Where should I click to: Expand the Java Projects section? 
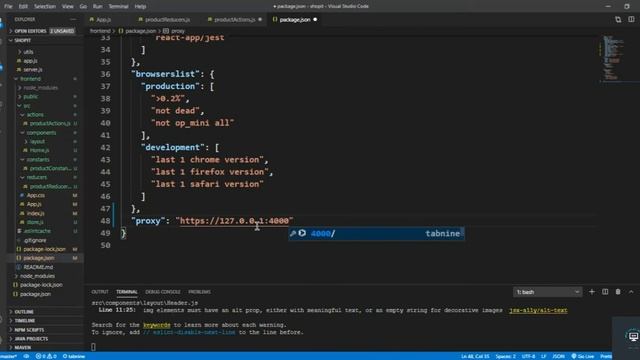(x=31, y=339)
